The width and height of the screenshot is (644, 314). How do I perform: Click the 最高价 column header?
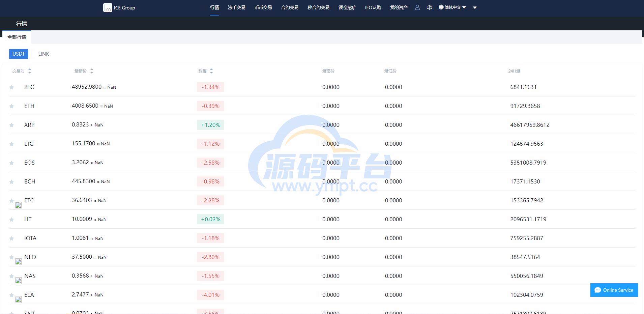pos(328,71)
